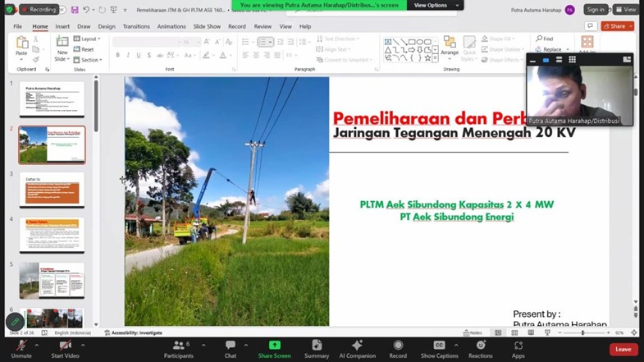Open Zoom View Options dropdown

coord(436,5)
